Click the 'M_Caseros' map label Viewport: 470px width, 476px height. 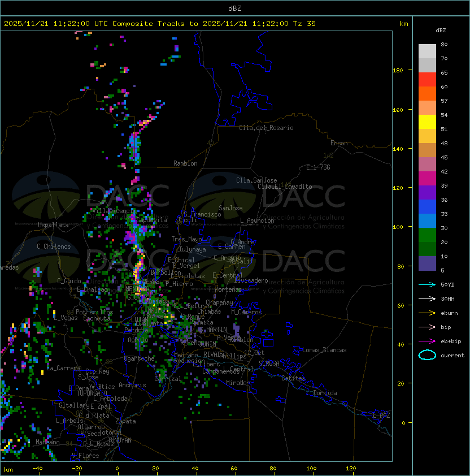[x=246, y=311]
